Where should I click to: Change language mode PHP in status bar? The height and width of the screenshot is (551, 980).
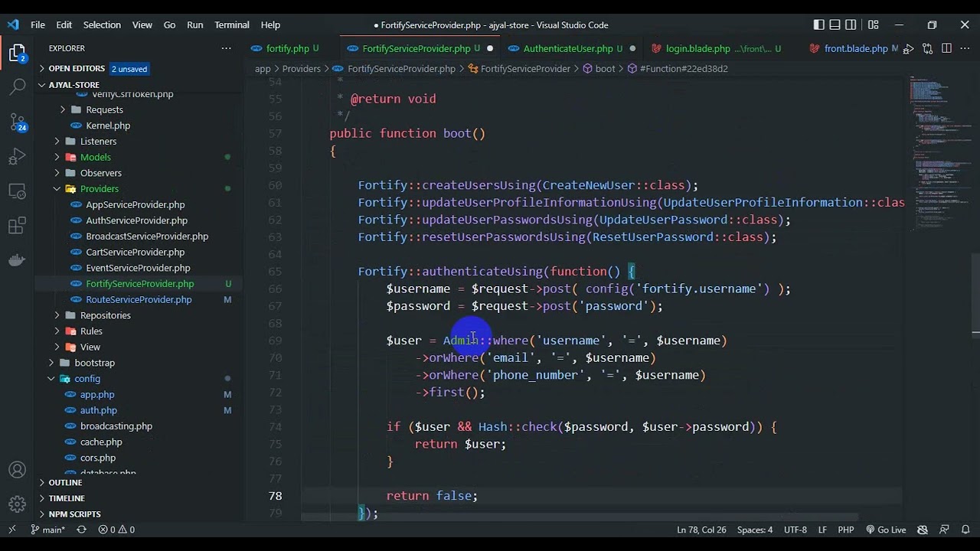point(846,530)
